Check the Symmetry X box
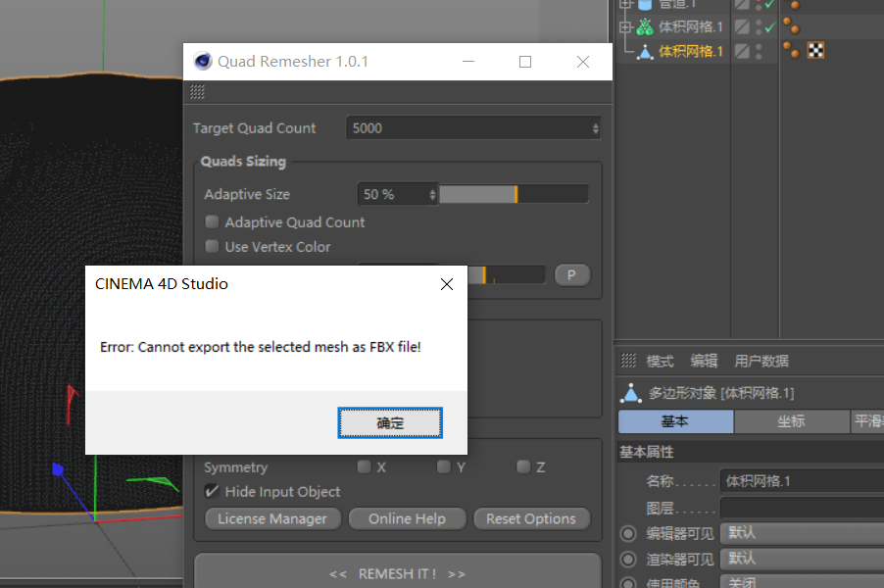This screenshot has height=588, width=884. (365, 466)
